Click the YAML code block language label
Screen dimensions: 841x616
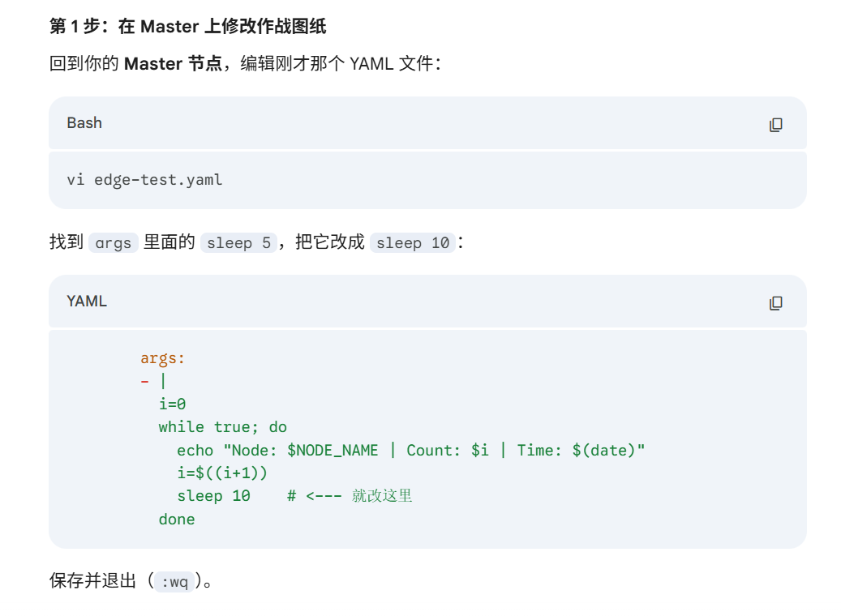87,302
